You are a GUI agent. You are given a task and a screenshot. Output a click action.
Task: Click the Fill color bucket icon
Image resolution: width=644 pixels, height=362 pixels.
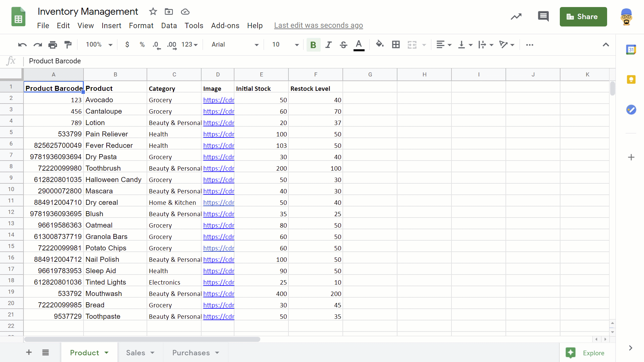point(379,44)
